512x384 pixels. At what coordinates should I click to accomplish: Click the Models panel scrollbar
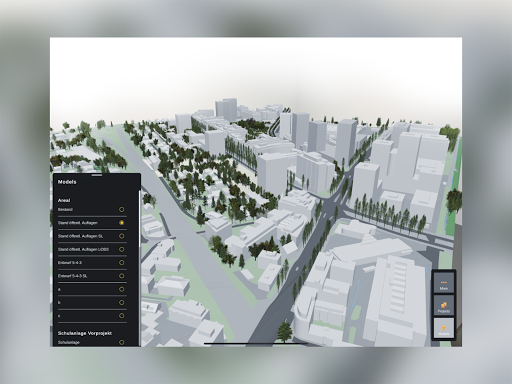(x=139, y=218)
